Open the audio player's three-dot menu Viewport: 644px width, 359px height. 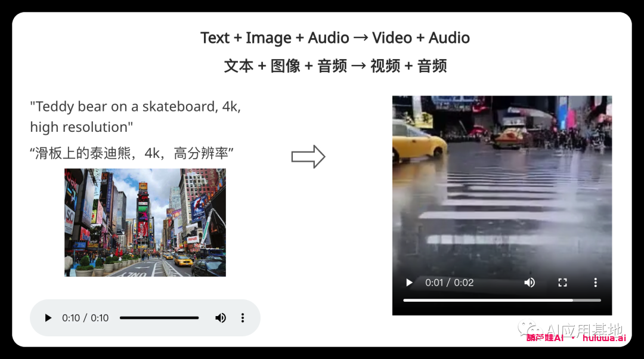(243, 318)
